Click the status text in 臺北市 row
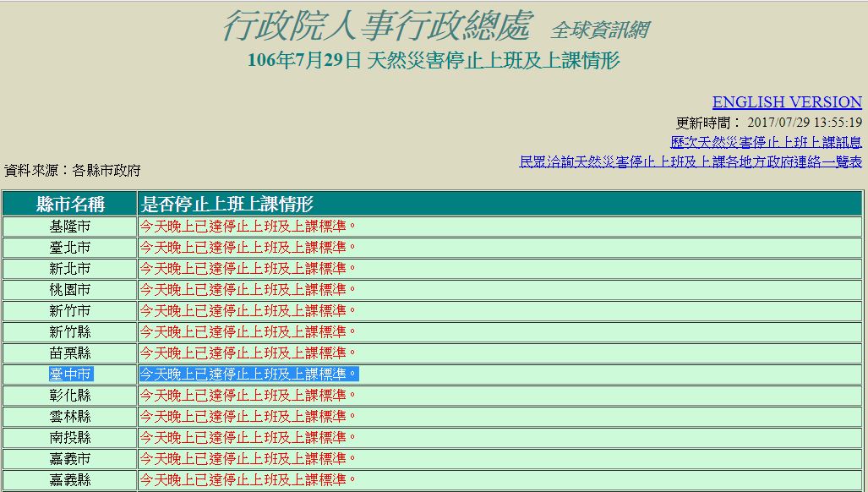Image resolution: width=868 pixels, height=492 pixels. [x=248, y=248]
